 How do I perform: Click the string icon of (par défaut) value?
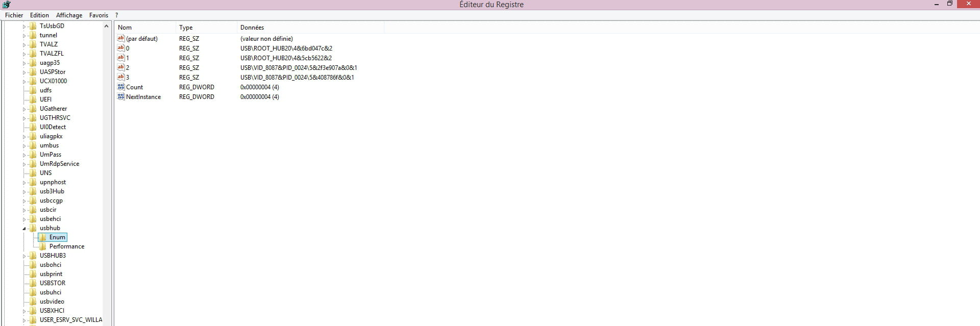coord(121,38)
